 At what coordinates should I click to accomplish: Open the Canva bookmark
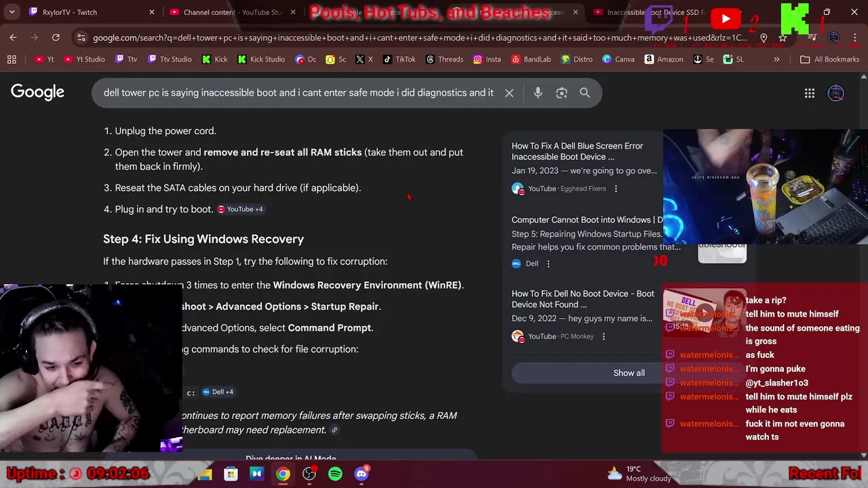point(618,60)
